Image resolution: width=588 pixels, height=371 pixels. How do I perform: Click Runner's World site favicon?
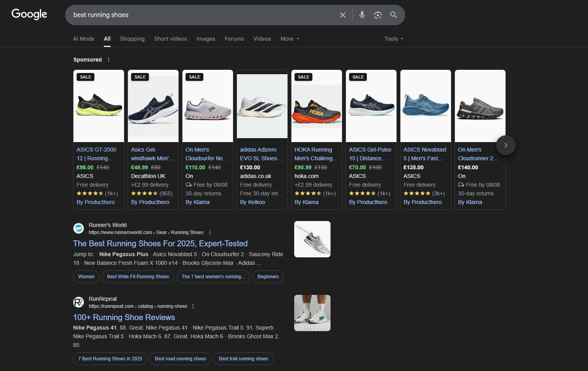pyautogui.click(x=79, y=228)
